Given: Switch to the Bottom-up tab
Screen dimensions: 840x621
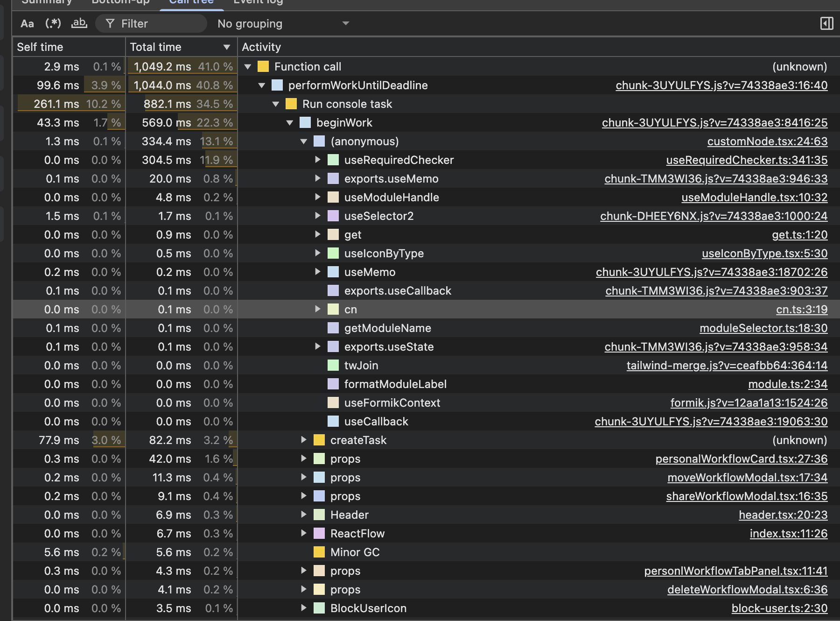Looking at the screenshot, I should [120, 2].
